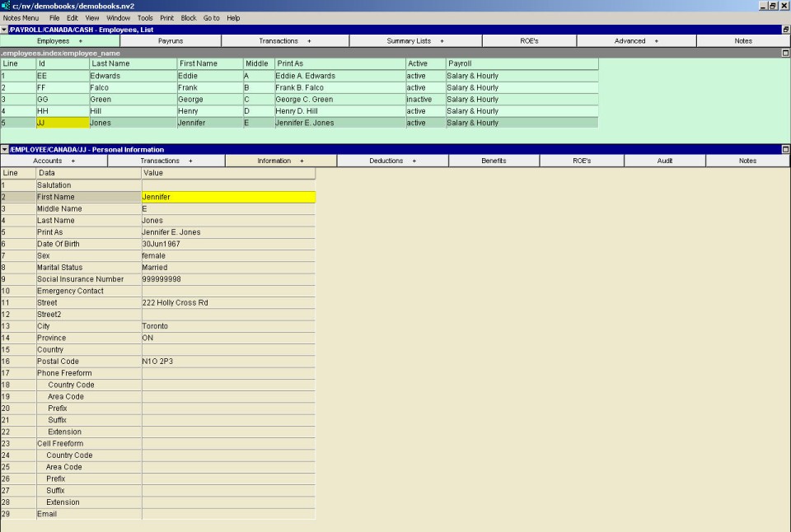Click the Email value field
This screenshot has height=532, width=791.
[227, 514]
